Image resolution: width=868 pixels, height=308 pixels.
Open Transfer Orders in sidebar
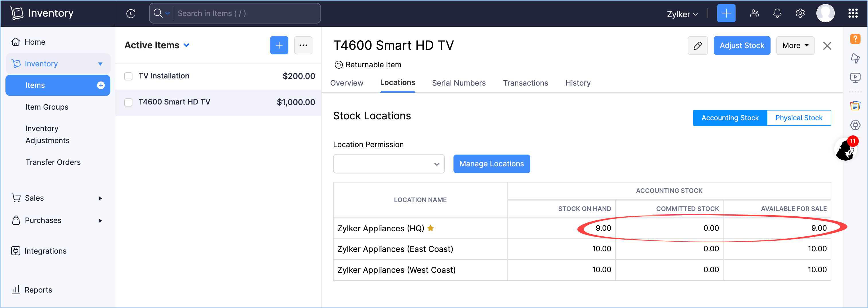[x=53, y=162]
